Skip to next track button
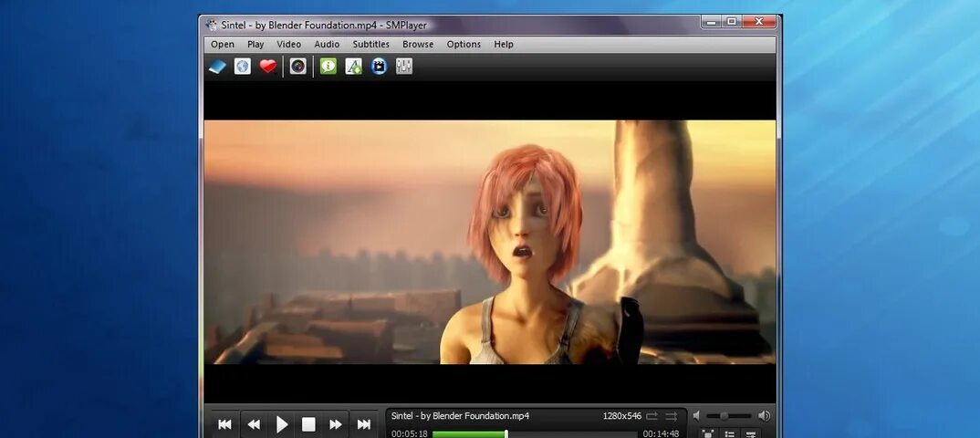 [364, 425]
